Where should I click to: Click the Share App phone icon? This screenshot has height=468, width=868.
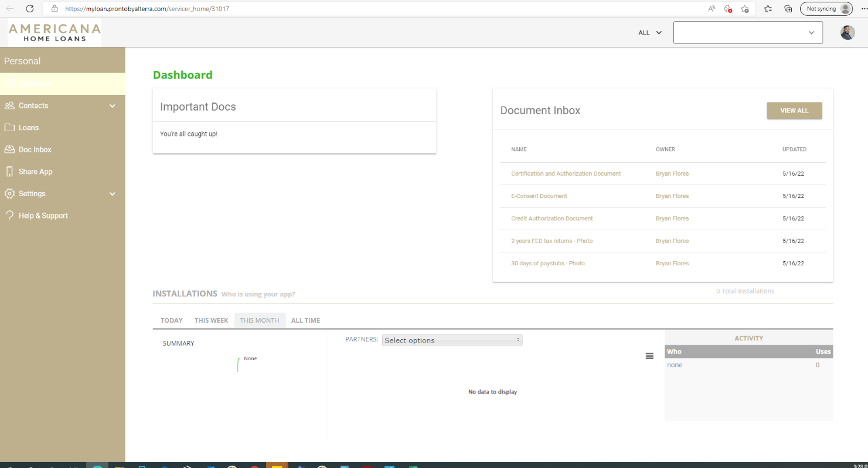click(x=9, y=172)
